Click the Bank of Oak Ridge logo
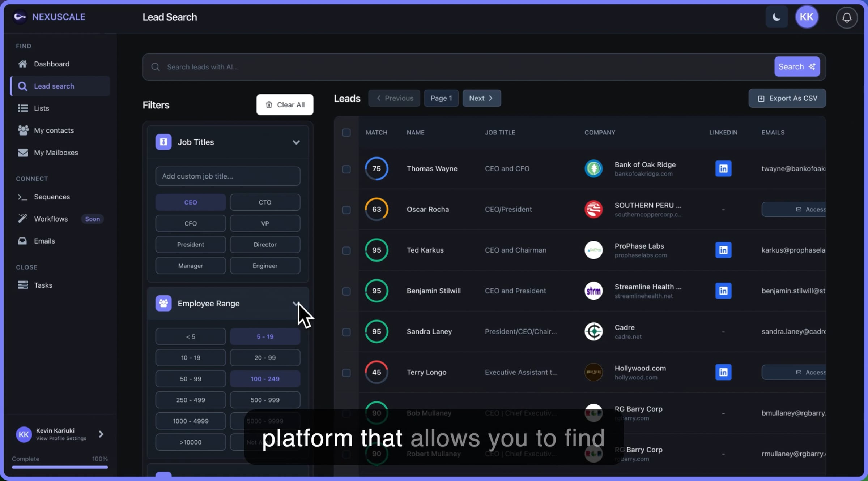Viewport: 868px width, 481px height. pyautogui.click(x=593, y=168)
